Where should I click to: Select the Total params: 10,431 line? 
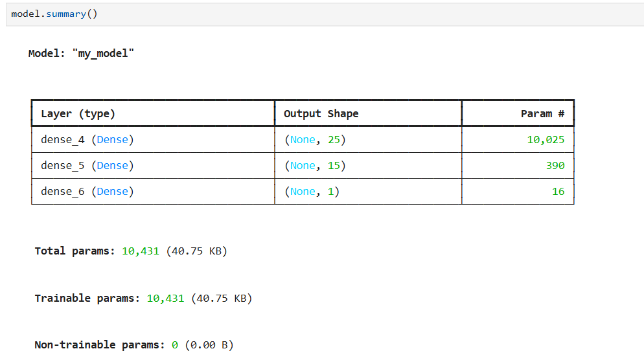(131, 251)
